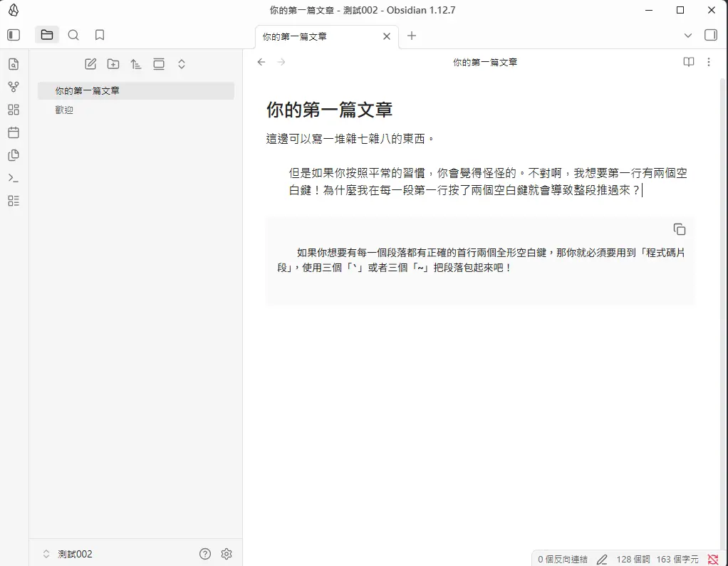Viewport: 728px width, 566px height.
Task: Create a new folder in explorer
Action: 113,64
